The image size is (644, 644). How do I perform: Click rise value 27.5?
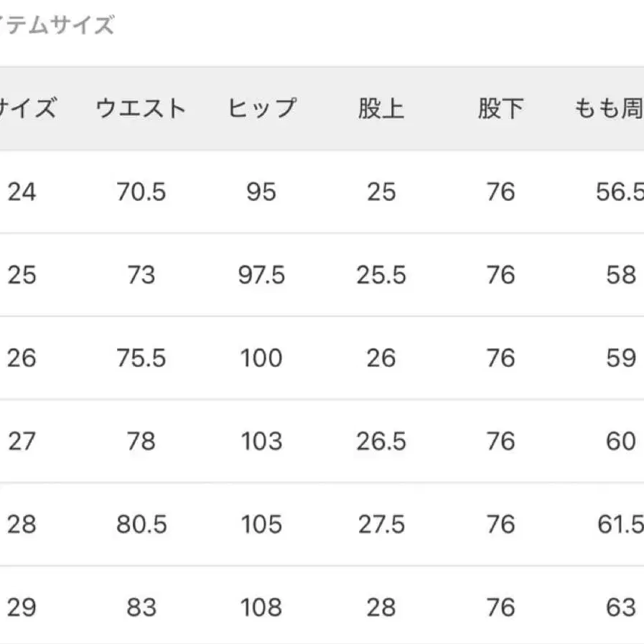coord(381,525)
